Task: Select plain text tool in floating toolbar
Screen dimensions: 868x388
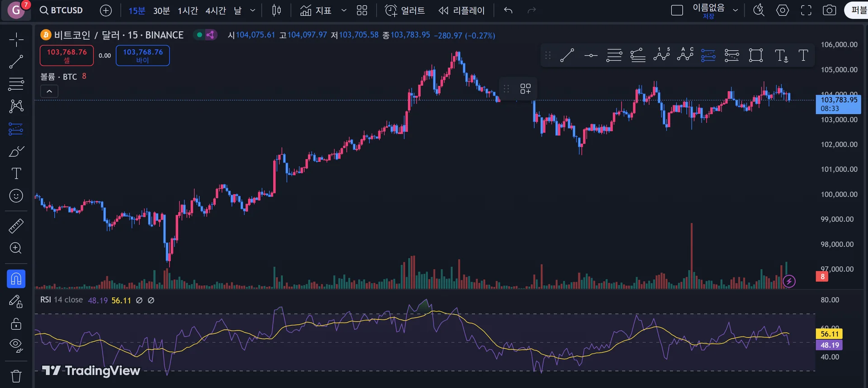Action: pyautogui.click(x=803, y=56)
